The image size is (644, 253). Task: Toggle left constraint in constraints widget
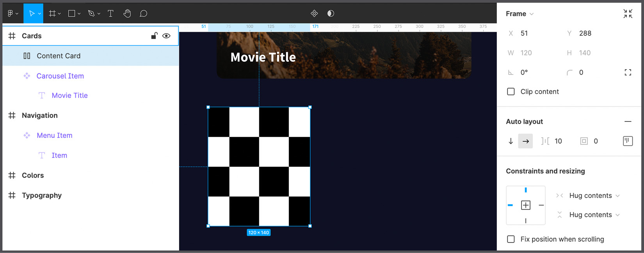pos(510,205)
